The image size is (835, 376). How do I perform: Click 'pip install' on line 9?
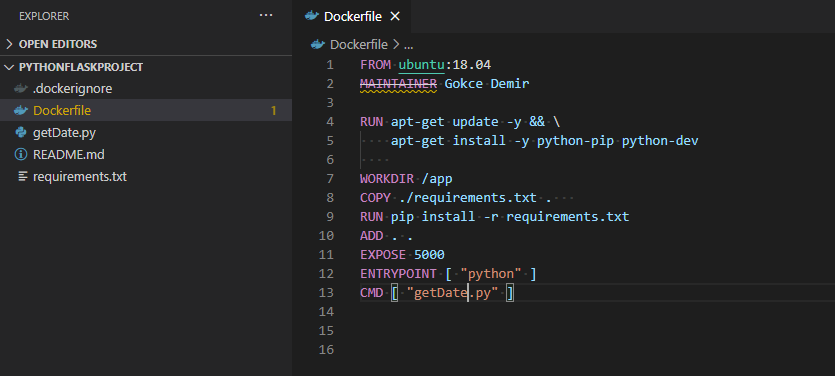click(433, 217)
